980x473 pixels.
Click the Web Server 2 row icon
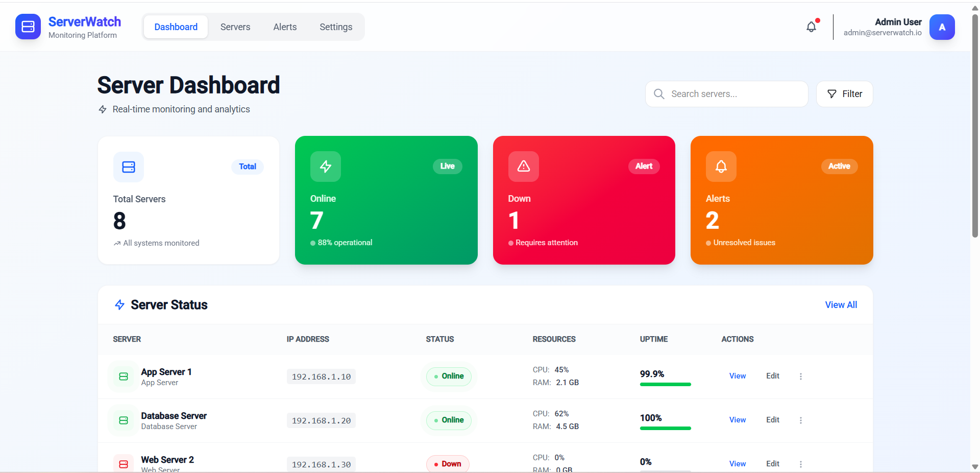pos(124,464)
